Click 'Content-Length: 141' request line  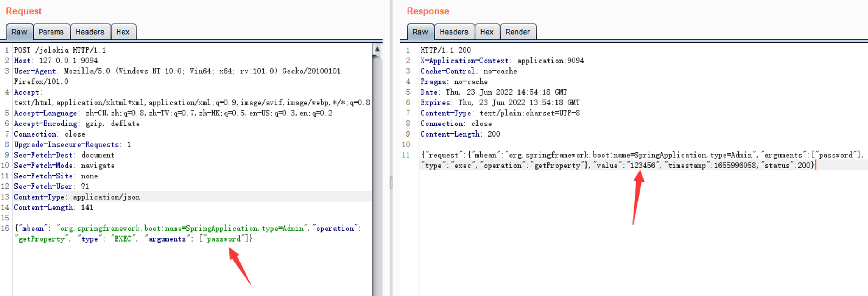click(53, 207)
